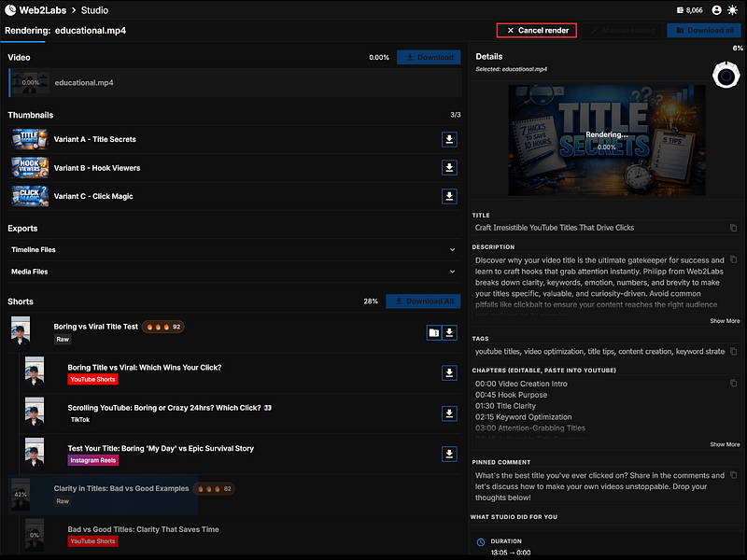Click the TikTok platform tag

point(80,419)
